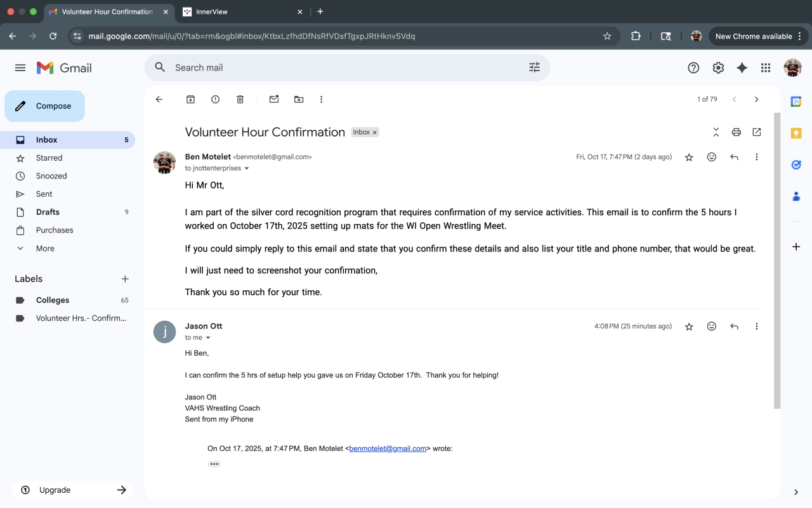This screenshot has width=812, height=508.
Task: Delete the conversation with trash icon
Action: 240,99
